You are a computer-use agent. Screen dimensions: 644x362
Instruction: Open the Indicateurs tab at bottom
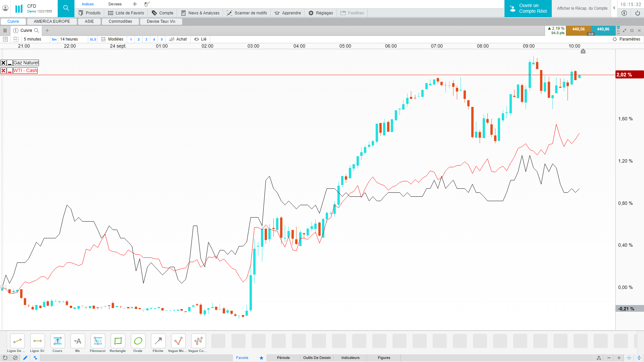[350, 358]
